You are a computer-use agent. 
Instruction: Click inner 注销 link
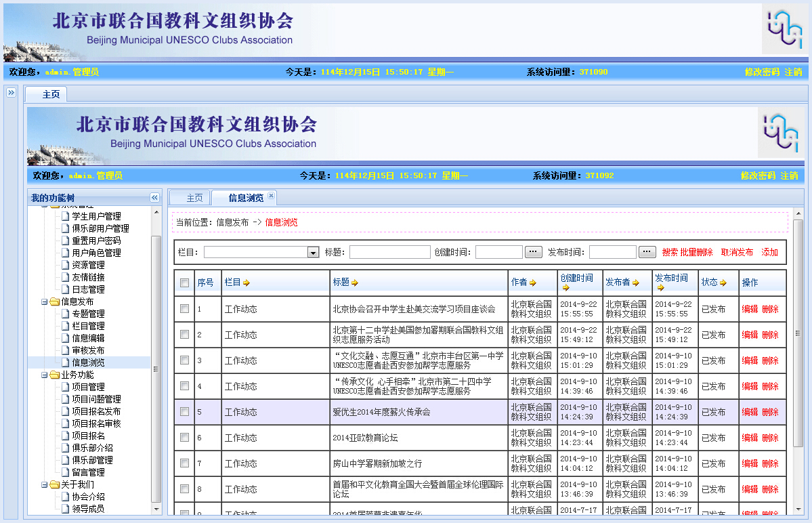[789, 175]
